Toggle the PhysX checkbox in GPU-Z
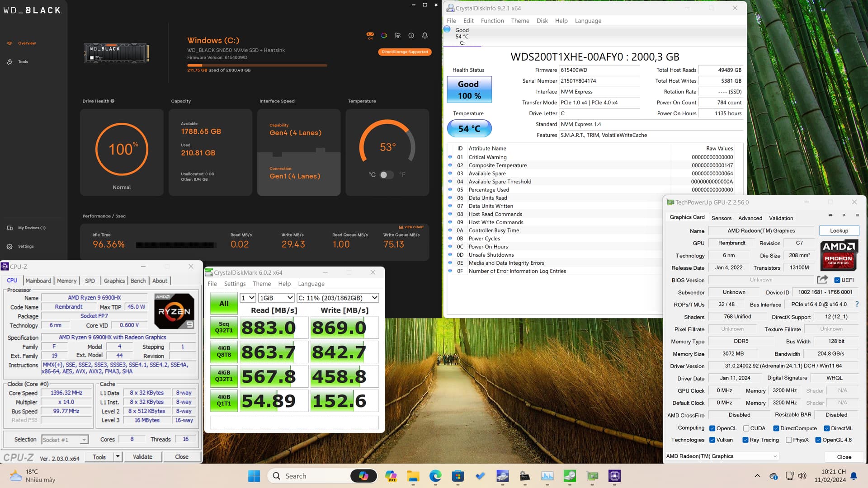This screenshot has width=868, height=488. click(x=788, y=440)
